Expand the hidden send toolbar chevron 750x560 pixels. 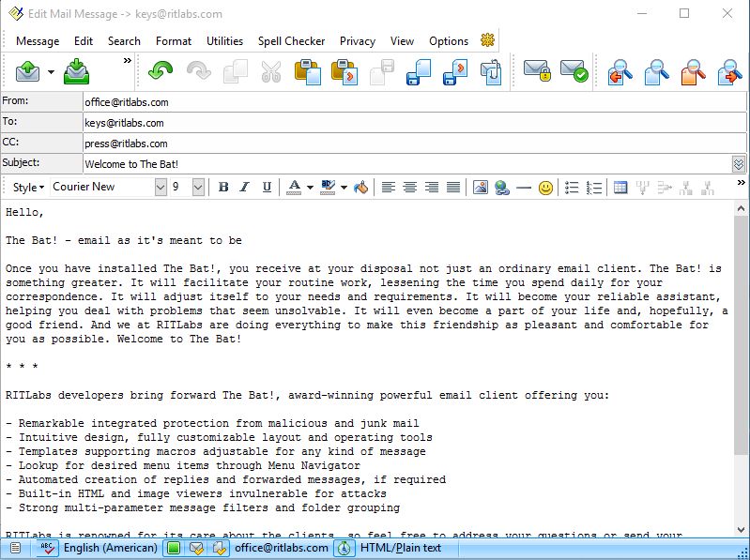pyautogui.click(x=128, y=61)
